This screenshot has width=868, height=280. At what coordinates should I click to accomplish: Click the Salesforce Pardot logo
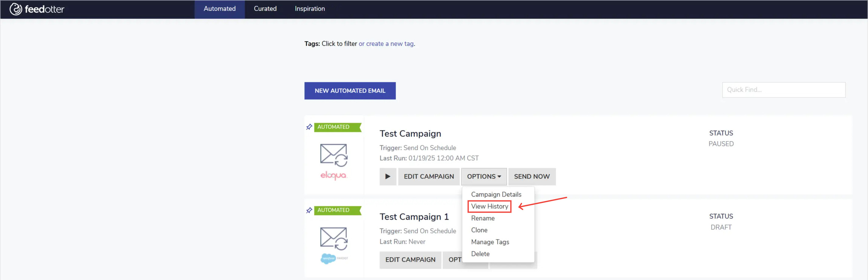[334, 258]
